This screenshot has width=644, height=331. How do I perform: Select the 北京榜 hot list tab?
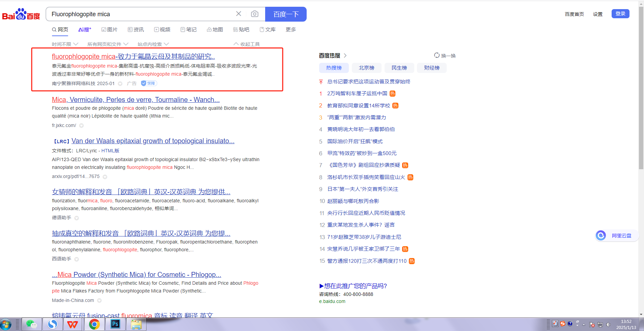(x=366, y=68)
